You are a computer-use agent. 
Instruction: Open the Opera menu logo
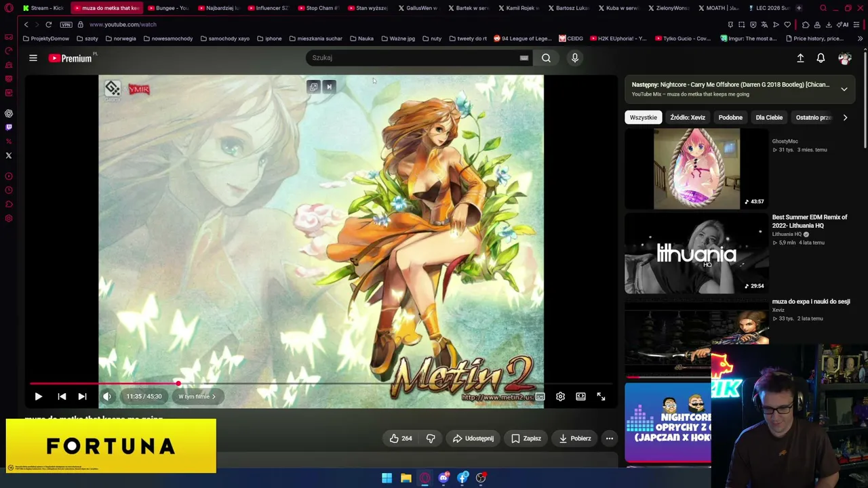(8, 8)
